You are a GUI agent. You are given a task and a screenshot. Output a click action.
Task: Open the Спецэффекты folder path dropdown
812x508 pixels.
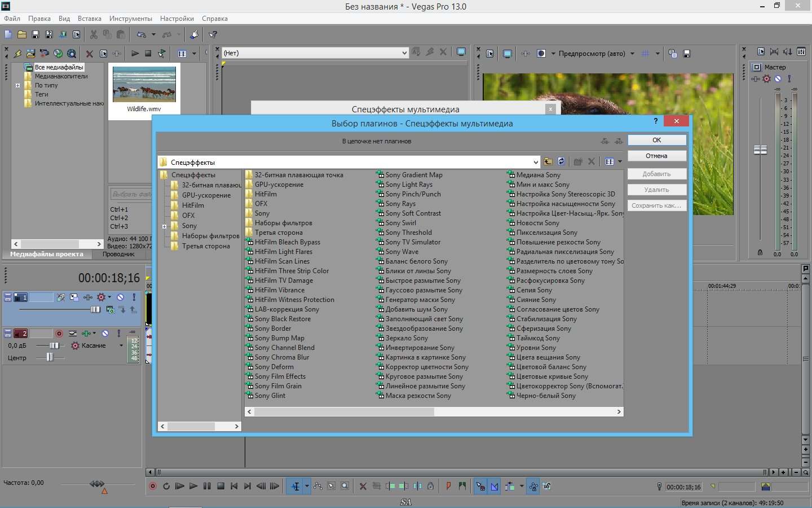tap(536, 162)
